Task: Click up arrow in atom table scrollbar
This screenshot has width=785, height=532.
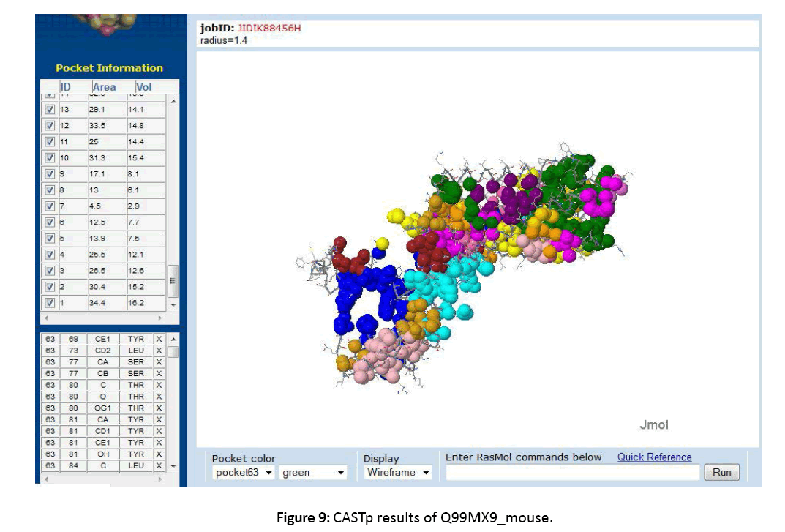Action: click(x=173, y=340)
